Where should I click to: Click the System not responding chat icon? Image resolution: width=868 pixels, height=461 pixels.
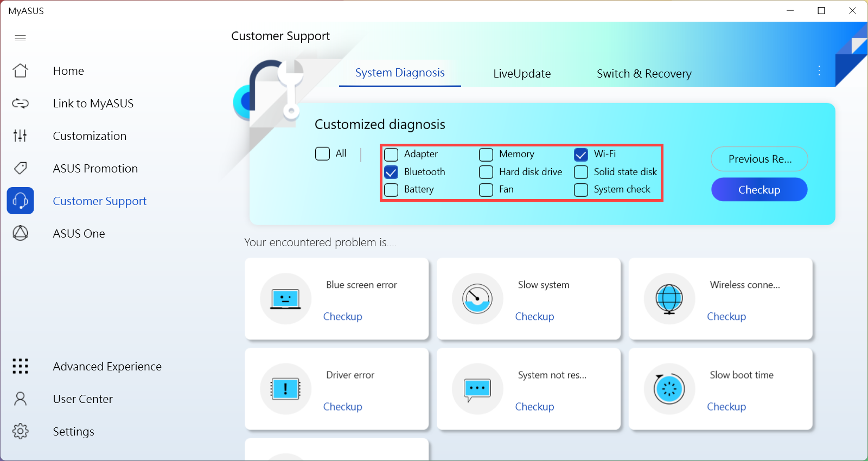coord(477,388)
